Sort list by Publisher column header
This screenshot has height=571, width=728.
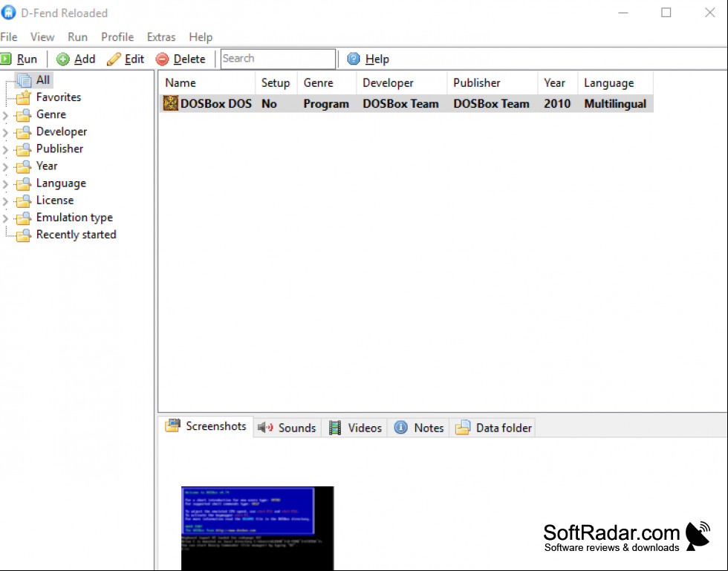tap(492, 82)
